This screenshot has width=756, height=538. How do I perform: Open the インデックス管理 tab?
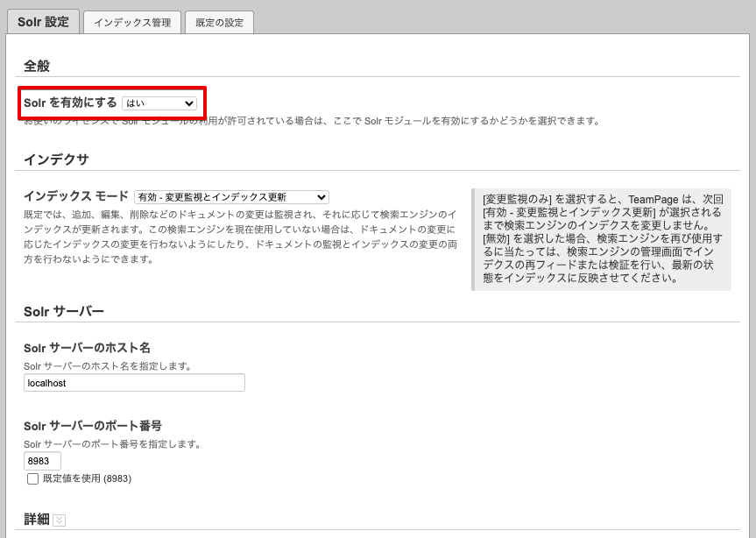(x=132, y=23)
